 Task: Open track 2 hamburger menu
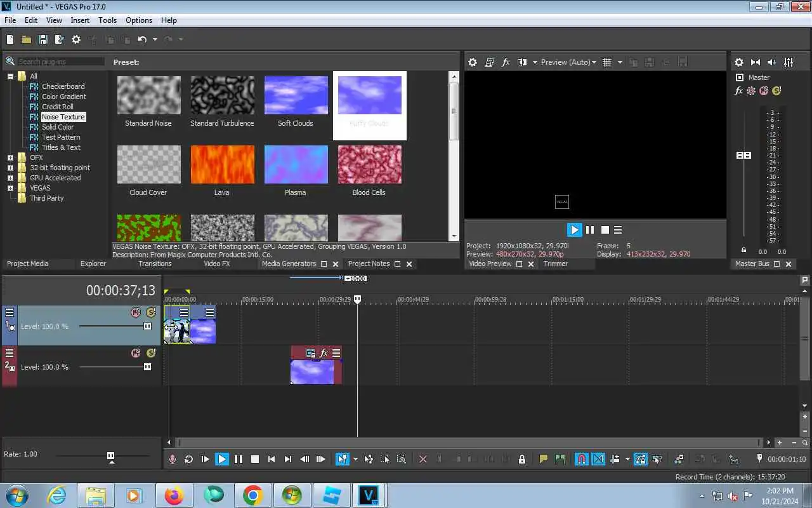10,353
